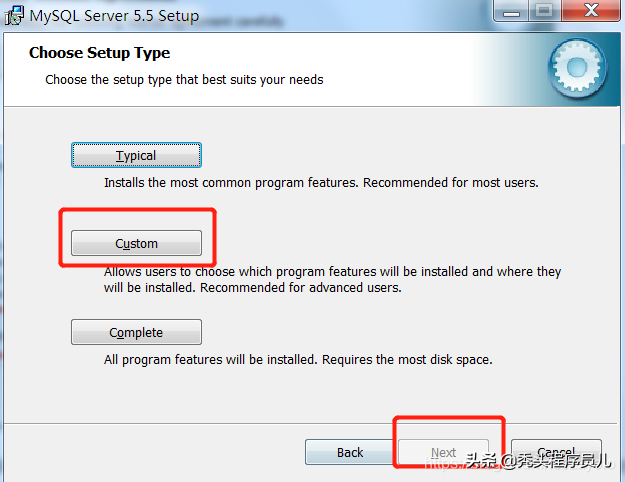
Task: Click the "Choose Setup Type" heading
Action: click(99, 53)
